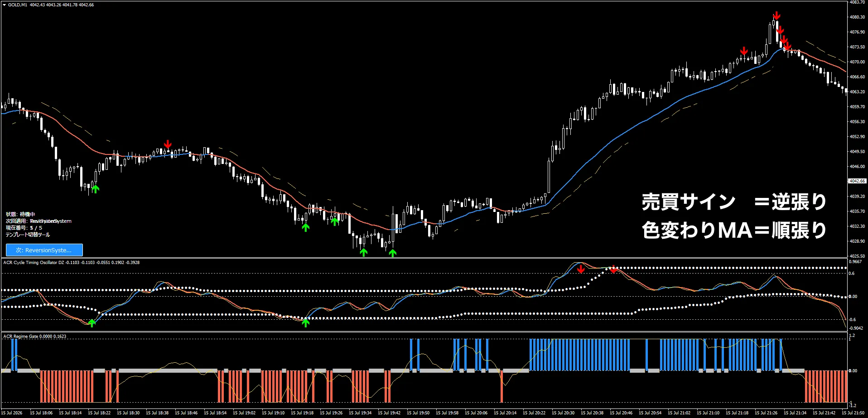Click first green arrow in oscillator panel
The height and width of the screenshot is (418, 868).
click(92, 323)
